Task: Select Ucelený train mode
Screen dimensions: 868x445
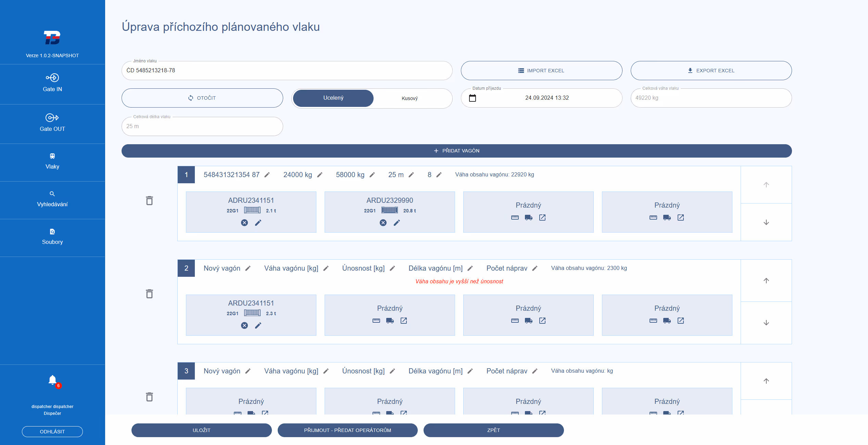Action: tap(333, 98)
